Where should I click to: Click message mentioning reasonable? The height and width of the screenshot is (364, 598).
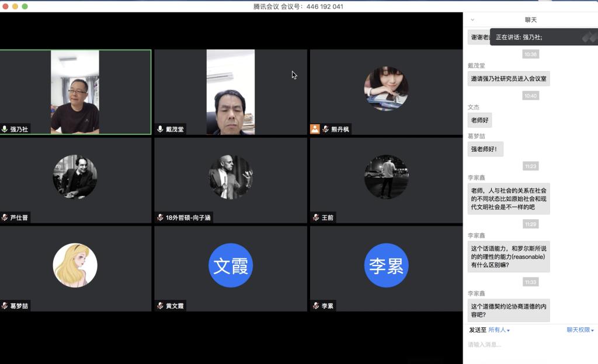[x=509, y=257]
